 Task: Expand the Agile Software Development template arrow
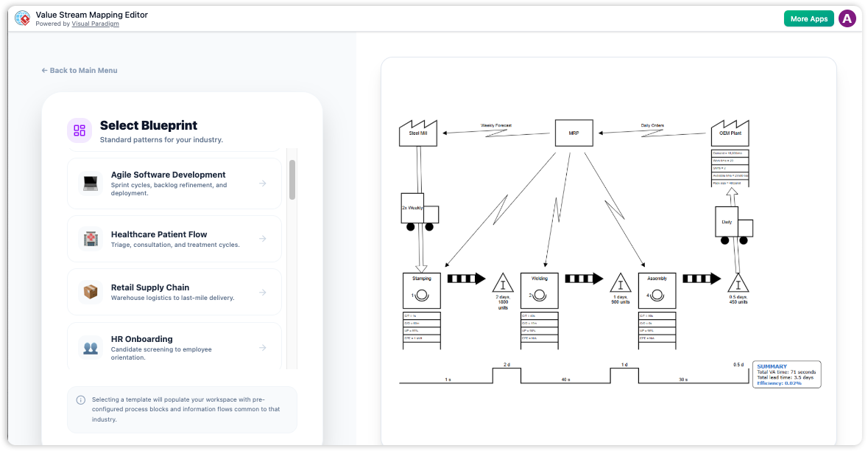pyautogui.click(x=263, y=183)
